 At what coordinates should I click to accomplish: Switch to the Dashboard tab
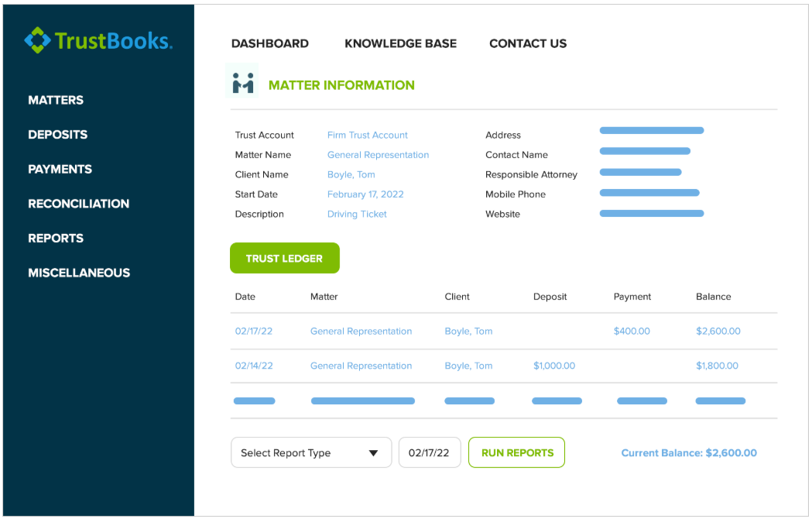click(x=270, y=43)
